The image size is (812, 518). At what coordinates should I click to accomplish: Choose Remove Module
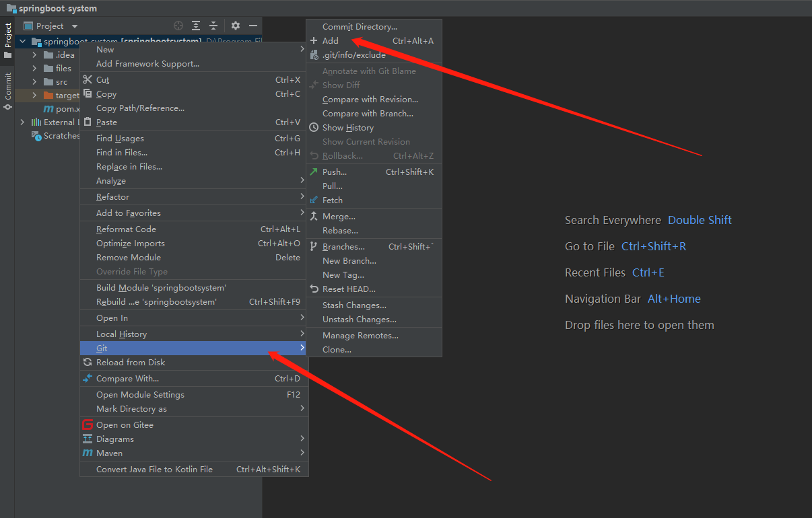point(194,258)
